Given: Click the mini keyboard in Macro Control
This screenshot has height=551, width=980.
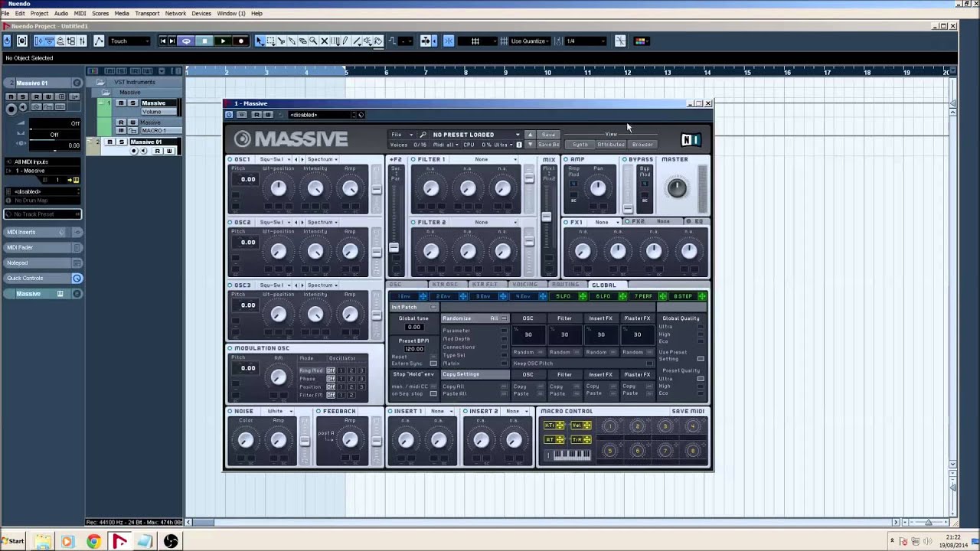Looking at the screenshot, I should click(572, 455).
